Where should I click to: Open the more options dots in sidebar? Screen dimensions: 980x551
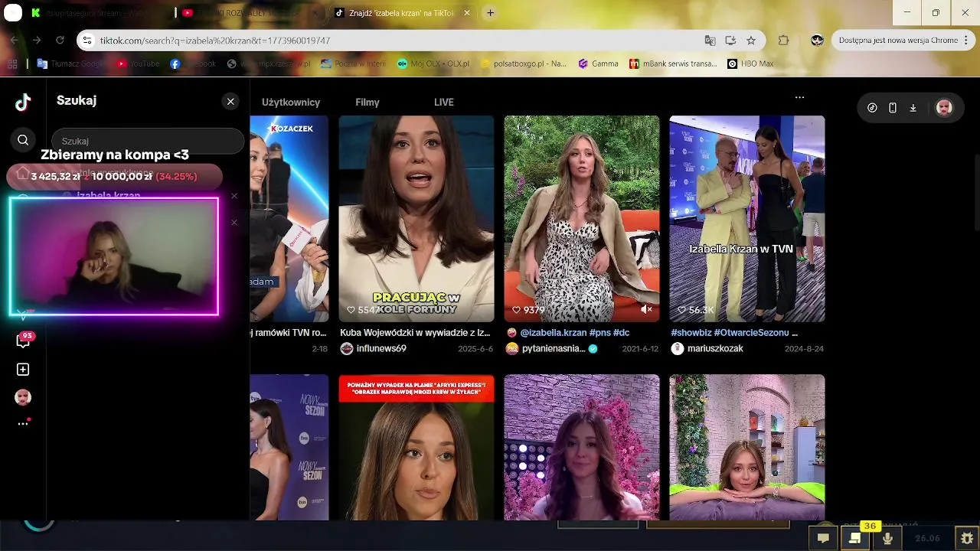click(x=23, y=423)
